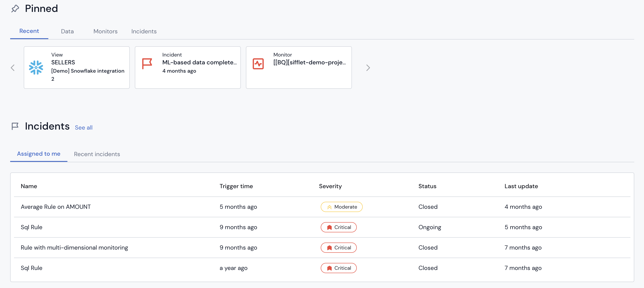Click the pin icon beside Pinned heading
Image resolution: width=644 pixels, height=288 pixels.
click(15, 9)
